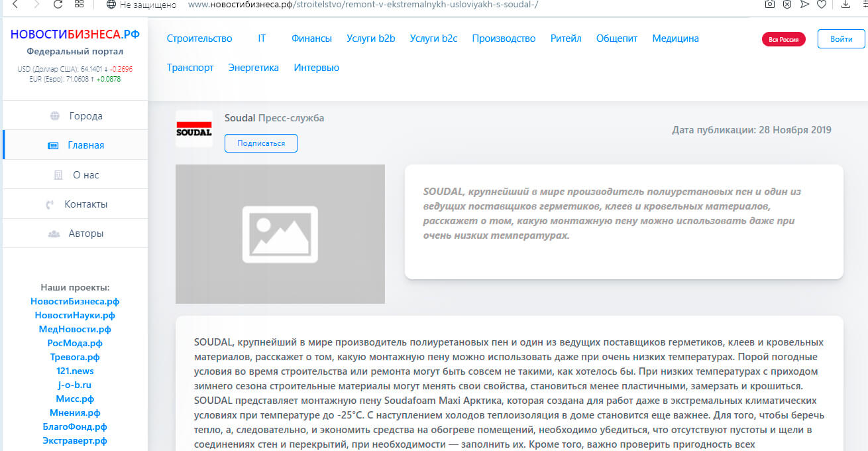The width and height of the screenshot is (868, 451).
Task: Open the Тревога.рф project link
Action: click(x=75, y=357)
